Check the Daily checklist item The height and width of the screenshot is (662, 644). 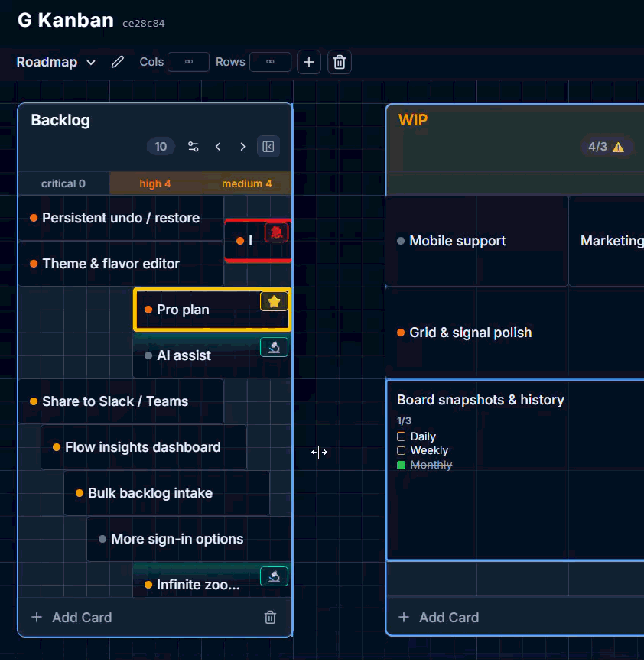pos(402,436)
